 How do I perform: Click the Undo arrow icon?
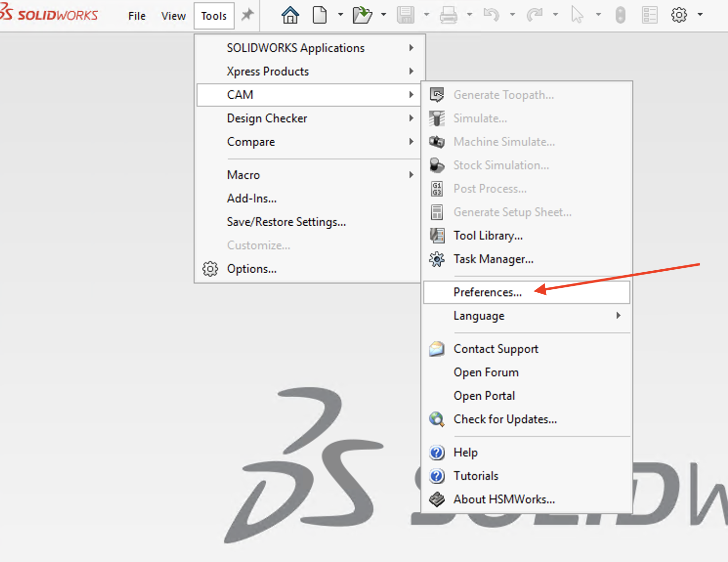[491, 15]
